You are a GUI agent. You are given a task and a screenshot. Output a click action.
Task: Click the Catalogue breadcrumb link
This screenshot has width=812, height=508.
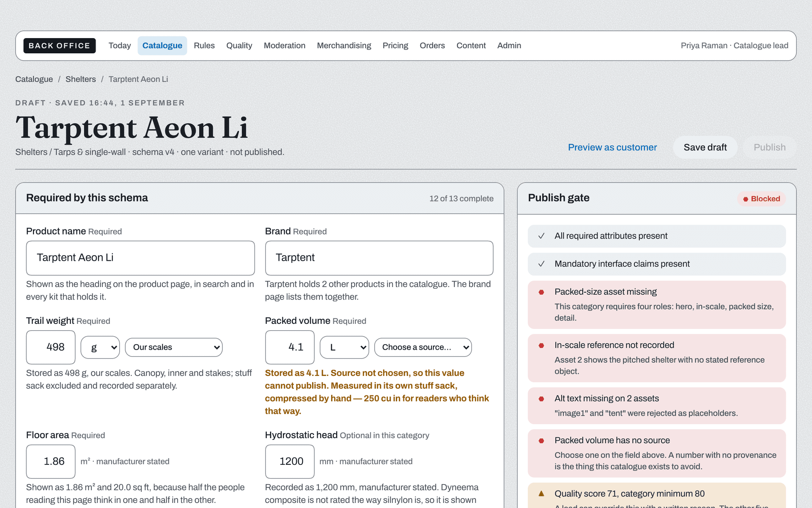(34, 79)
